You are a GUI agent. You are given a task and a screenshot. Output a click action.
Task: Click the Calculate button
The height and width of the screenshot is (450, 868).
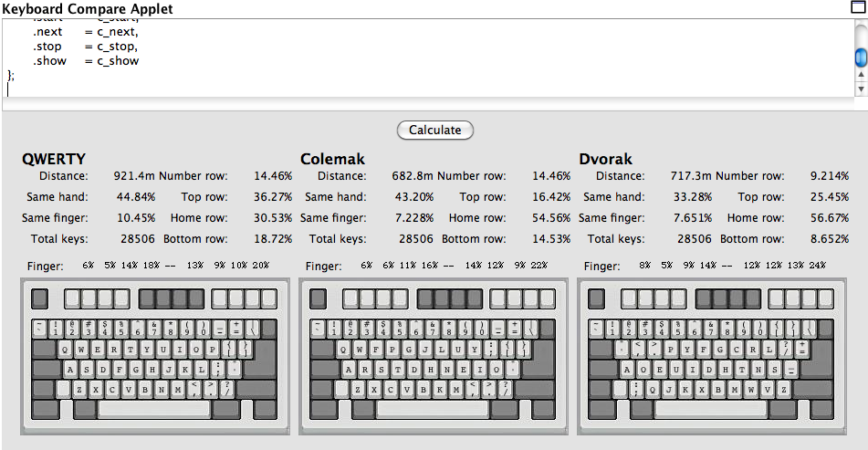[435, 131]
